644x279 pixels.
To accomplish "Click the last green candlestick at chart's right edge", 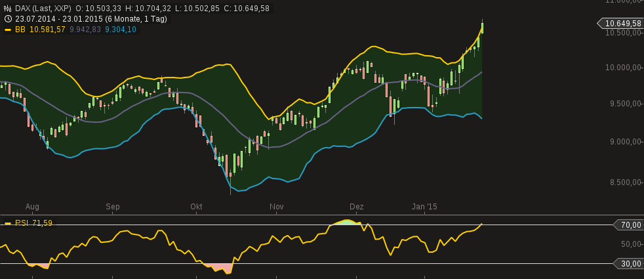I will pyautogui.click(x=482, y=28).
